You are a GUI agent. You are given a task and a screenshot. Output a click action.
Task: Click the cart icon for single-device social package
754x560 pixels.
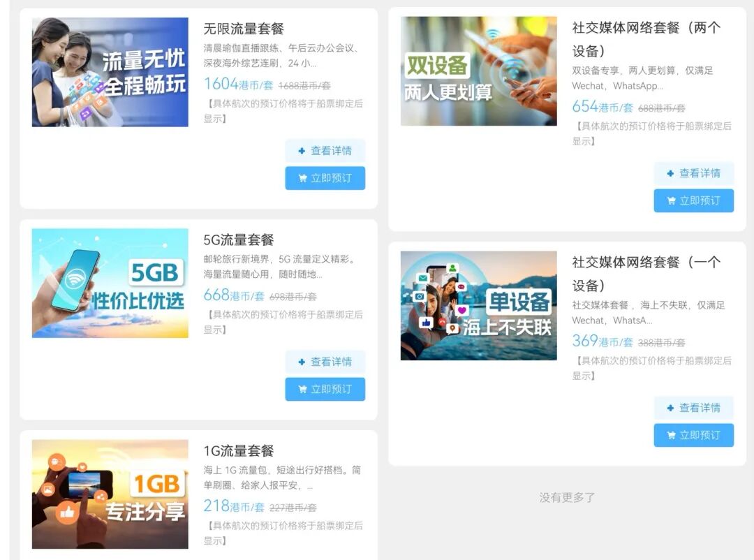(x=671, y=436)
